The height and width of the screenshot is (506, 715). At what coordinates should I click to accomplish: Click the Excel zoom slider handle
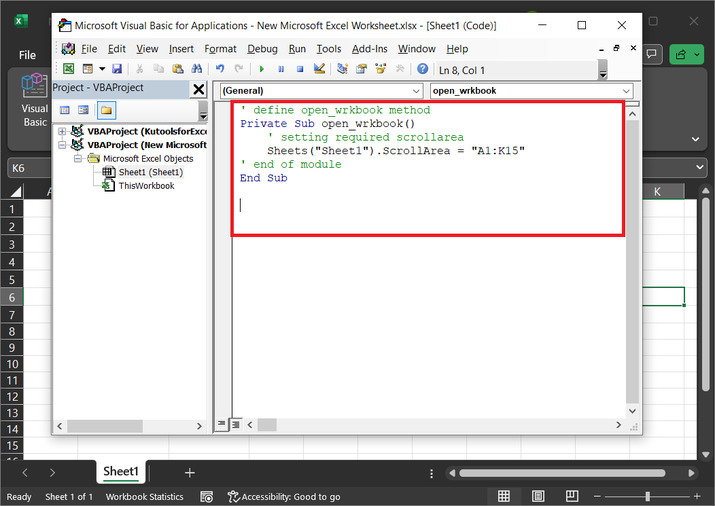tap(647, 497)
